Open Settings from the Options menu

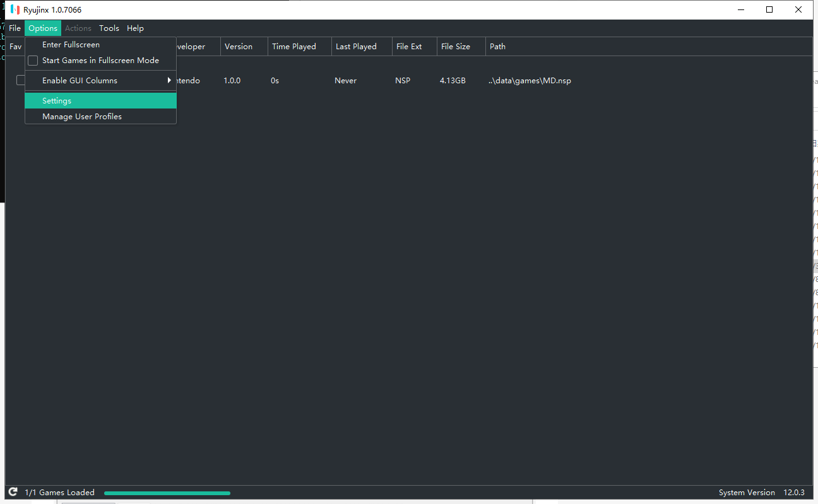[57, 101]
